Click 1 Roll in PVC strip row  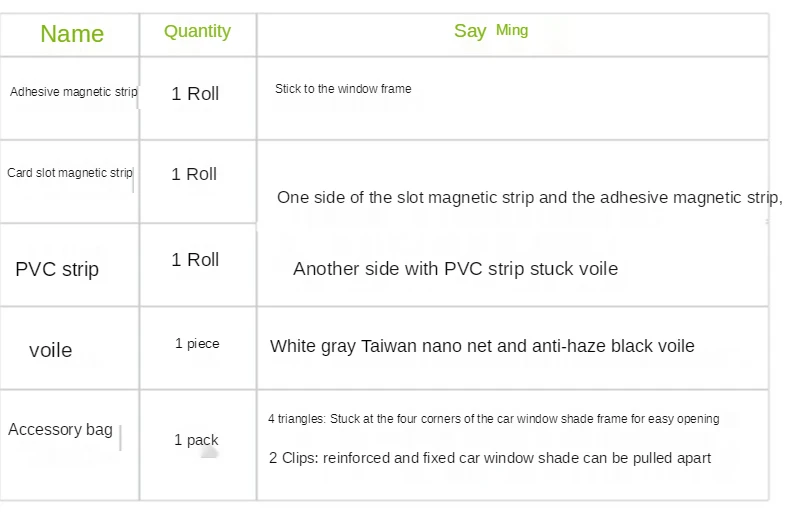(x=195, y=260)
